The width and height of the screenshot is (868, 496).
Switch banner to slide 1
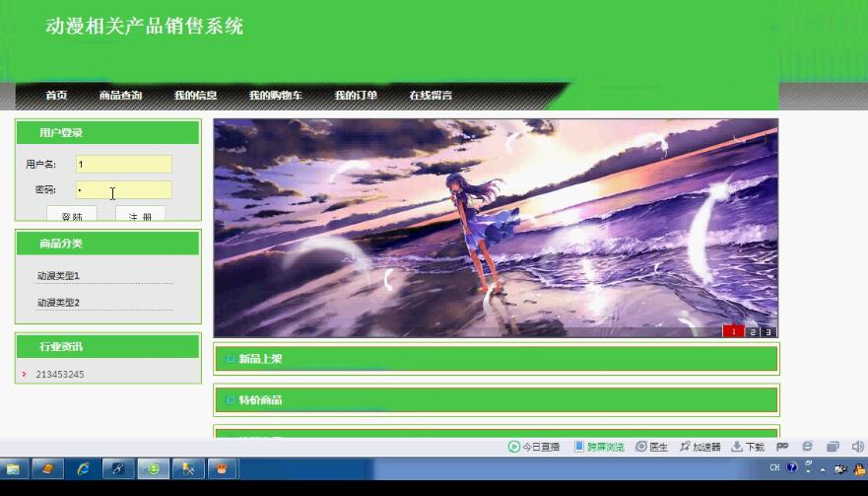tap(733, 331)
